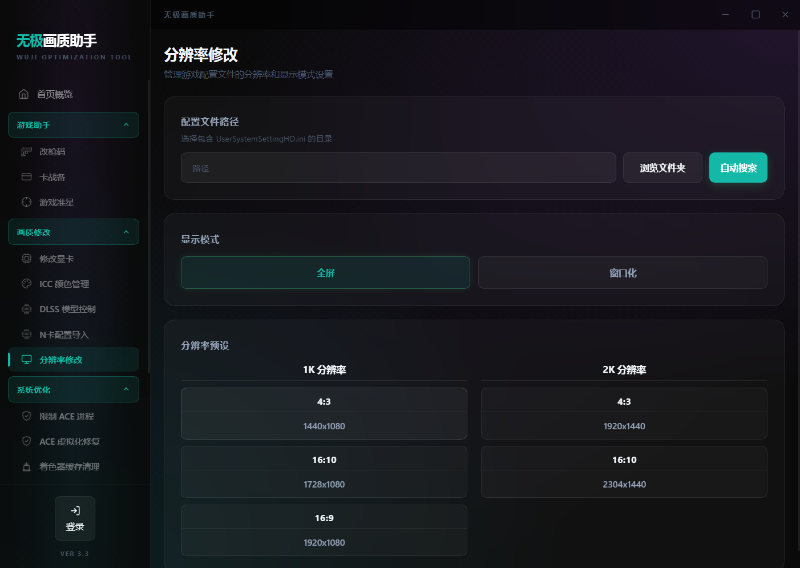
Task: Select the 卡战备 card icon
Action: pyautogui.click(x=27, y=177)
